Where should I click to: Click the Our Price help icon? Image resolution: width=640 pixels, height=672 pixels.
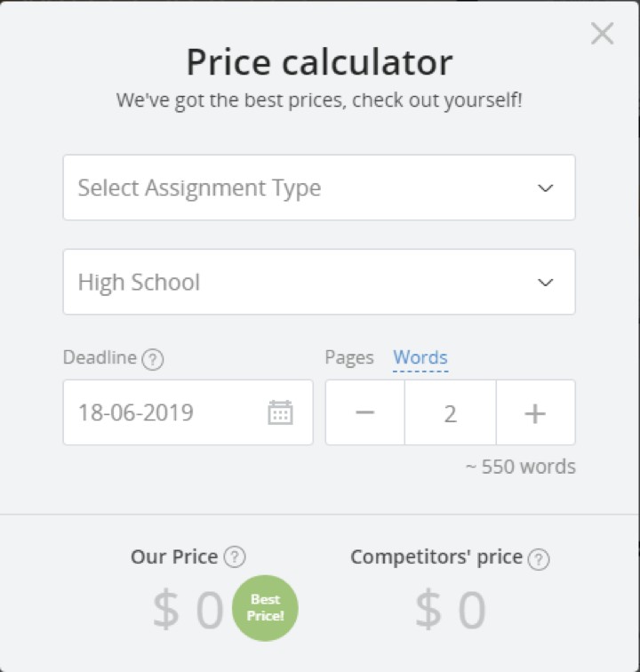(x=235, y=557)
